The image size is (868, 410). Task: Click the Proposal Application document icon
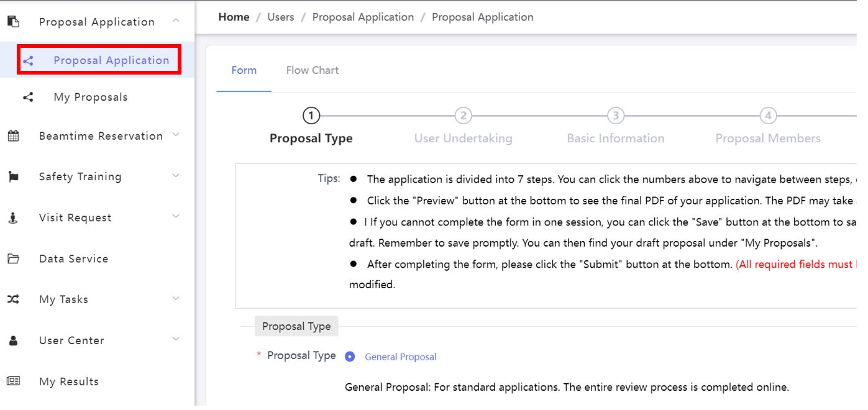click(13, 22)
